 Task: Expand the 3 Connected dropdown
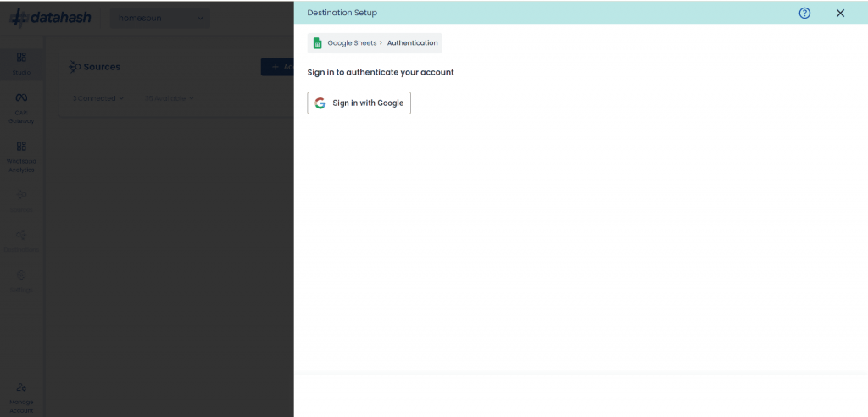pos(98,98)
